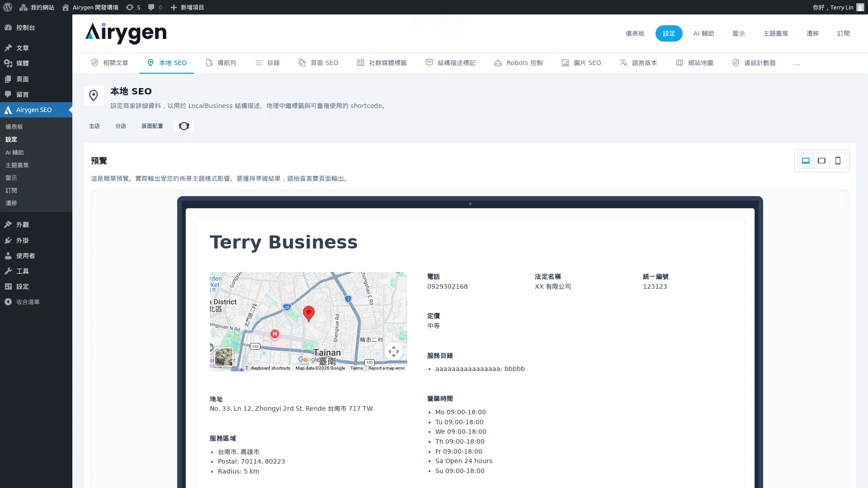Open 外掛 in the sidebar
This screenshot has height=488, width=868.
pyautogui.click(x=36, y=240)
